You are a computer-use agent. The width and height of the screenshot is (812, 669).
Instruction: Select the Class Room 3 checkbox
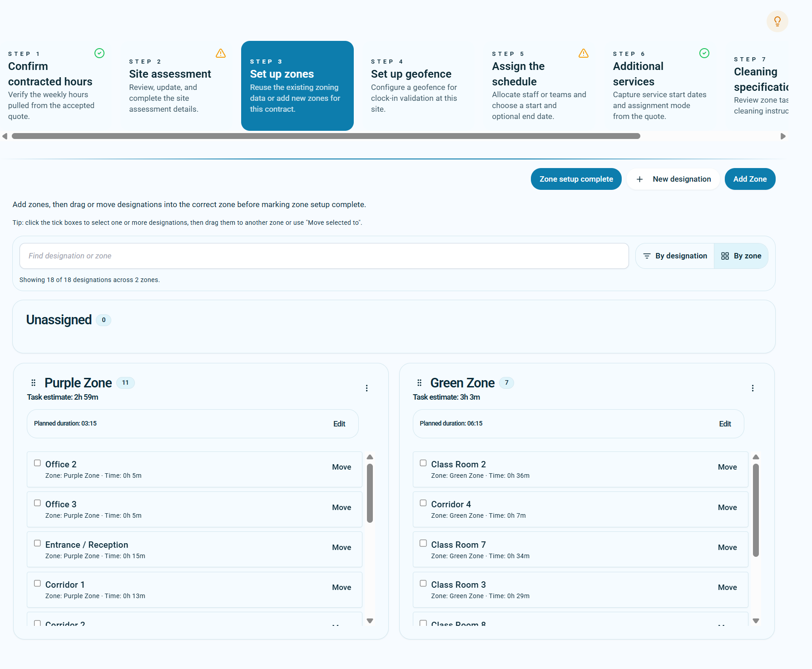coord(423,584)
